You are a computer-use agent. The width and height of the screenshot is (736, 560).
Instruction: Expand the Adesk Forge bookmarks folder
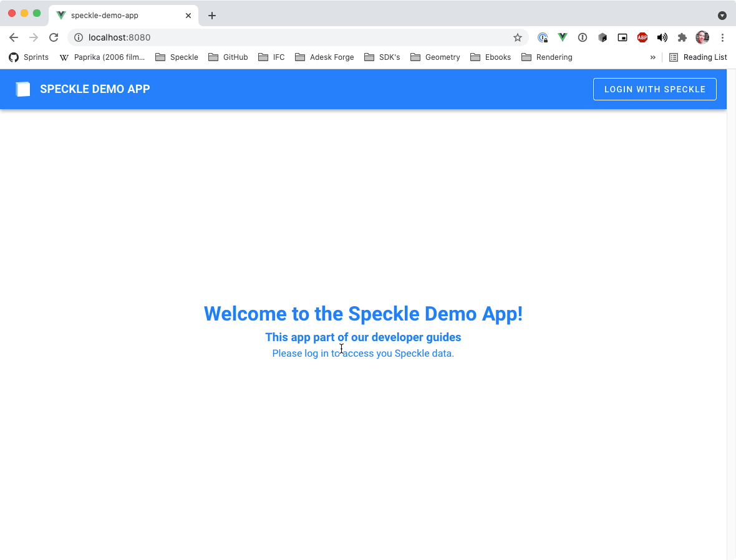tap(324, 57)
